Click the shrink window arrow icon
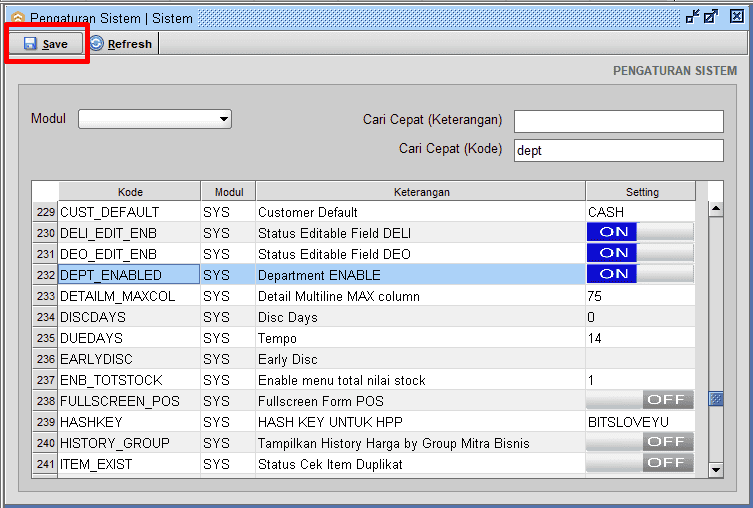Viewport: 753px width, 508px height. 692,17
